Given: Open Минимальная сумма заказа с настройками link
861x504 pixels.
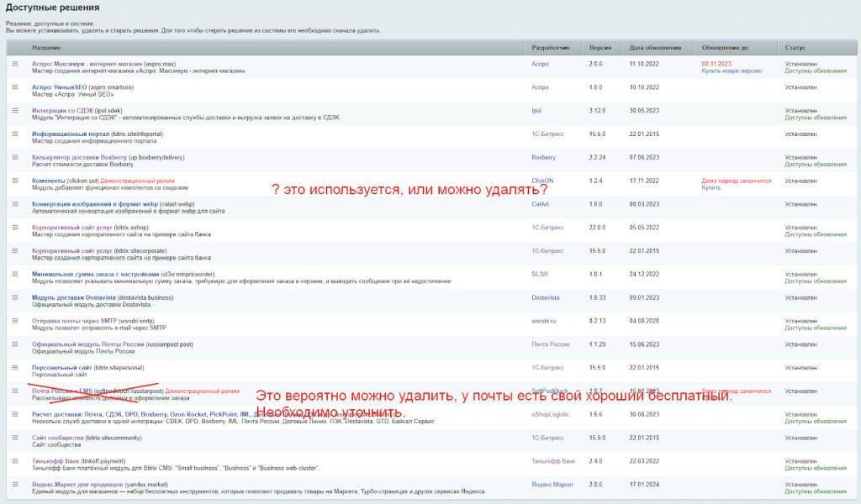Looking at the screenshot, I should [96, 274].
